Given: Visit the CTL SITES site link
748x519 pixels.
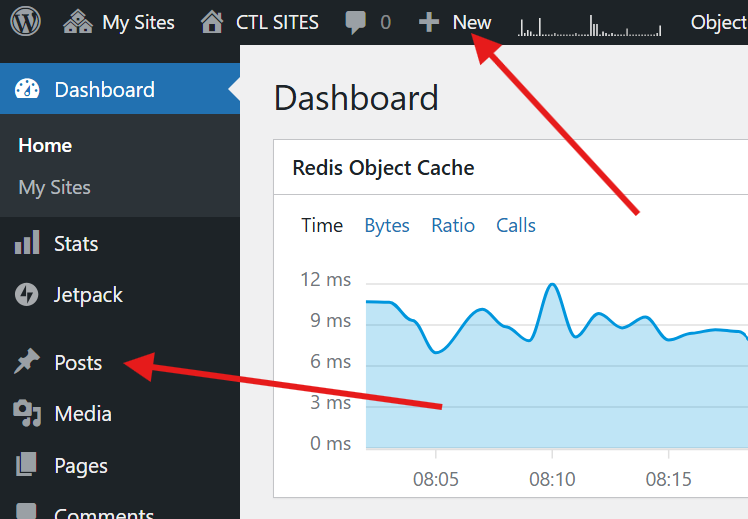Looking at the screenshot, I should (277, 22).
